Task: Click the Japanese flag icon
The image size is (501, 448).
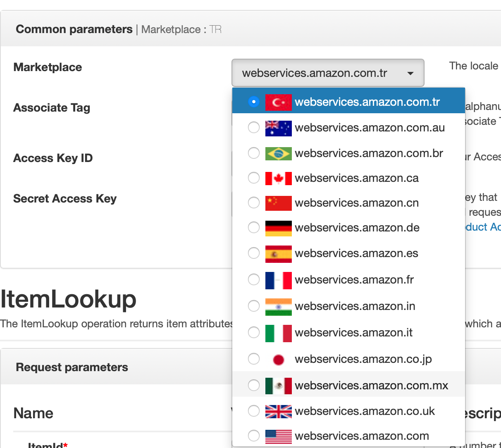Action: click(278, 359)
